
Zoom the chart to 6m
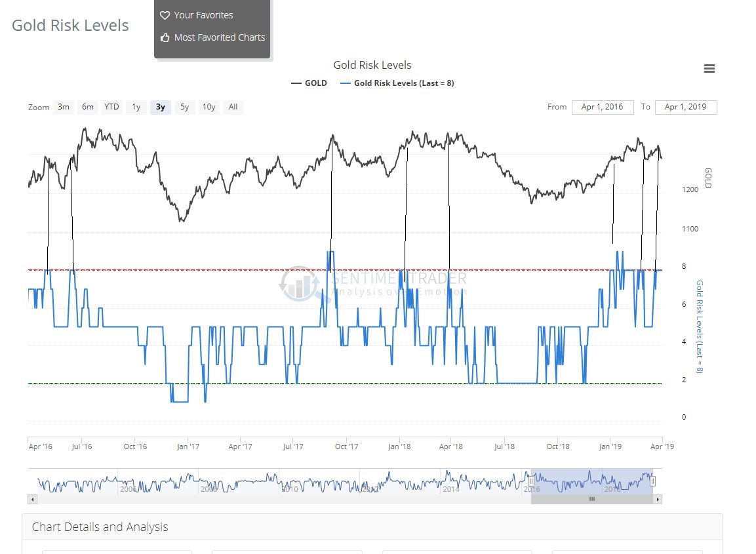click(x=87, y=107)
